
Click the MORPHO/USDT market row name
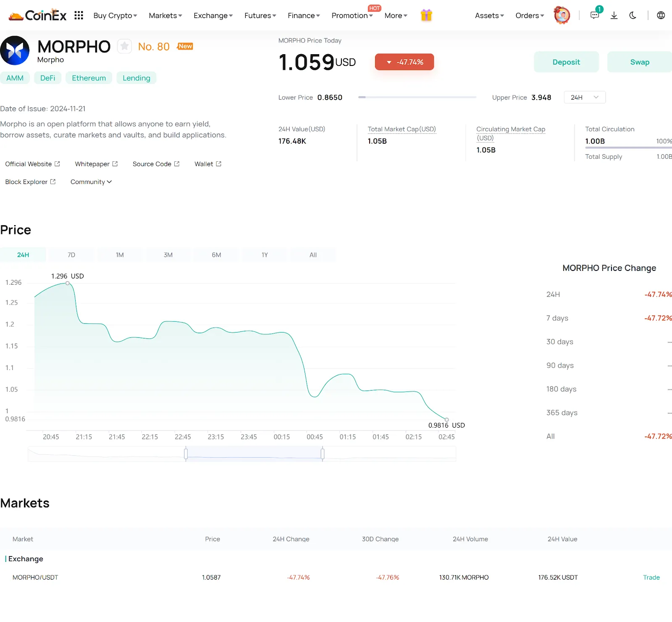pyautogui.click(x=35, y=577)
